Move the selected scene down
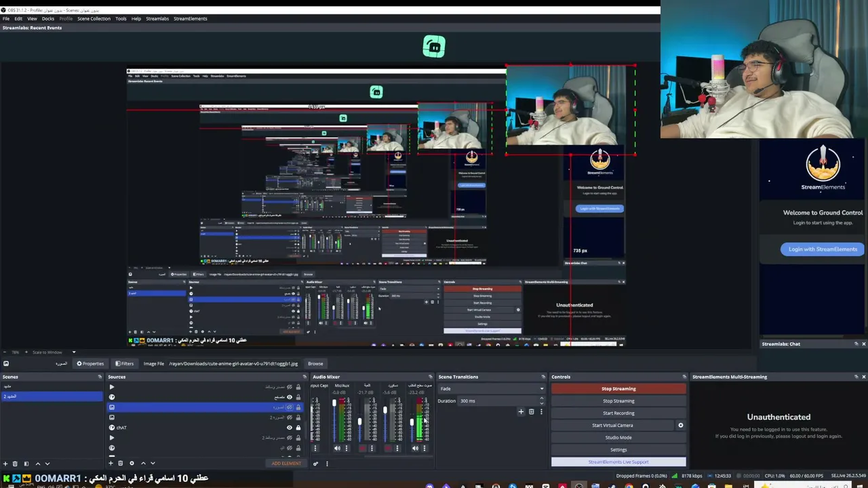Screen dimensions: 868x488 tap(47, 464)
